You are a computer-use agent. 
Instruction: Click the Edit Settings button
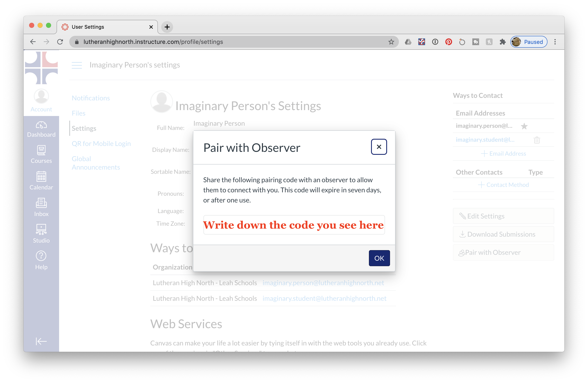coord(503,216)
